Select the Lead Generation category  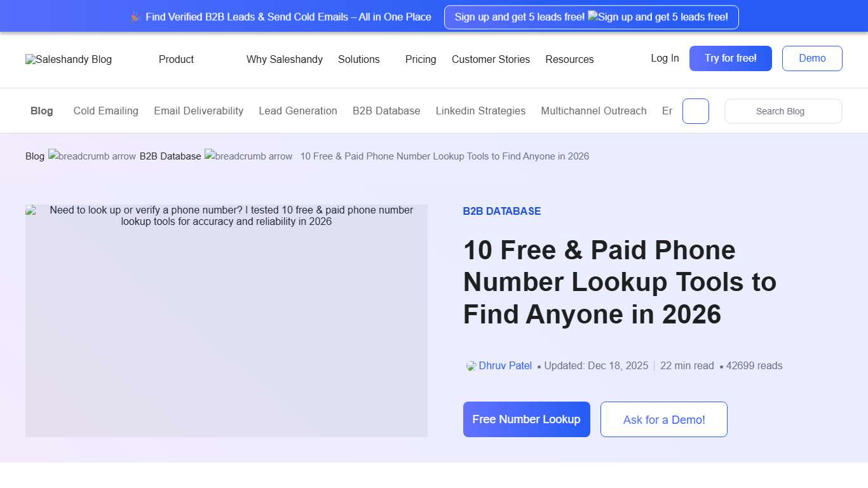[297, 111]
